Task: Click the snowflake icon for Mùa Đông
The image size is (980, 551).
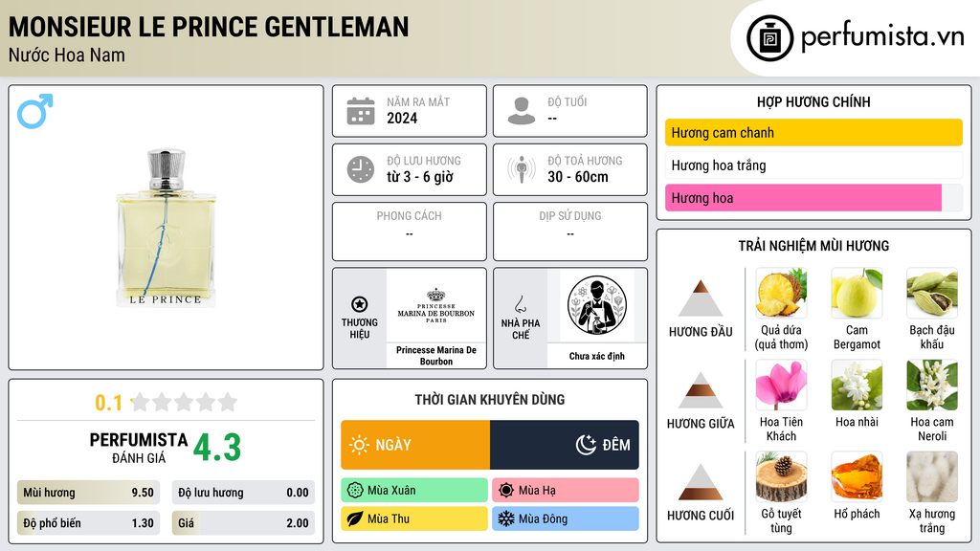Action: pos(506,518)
